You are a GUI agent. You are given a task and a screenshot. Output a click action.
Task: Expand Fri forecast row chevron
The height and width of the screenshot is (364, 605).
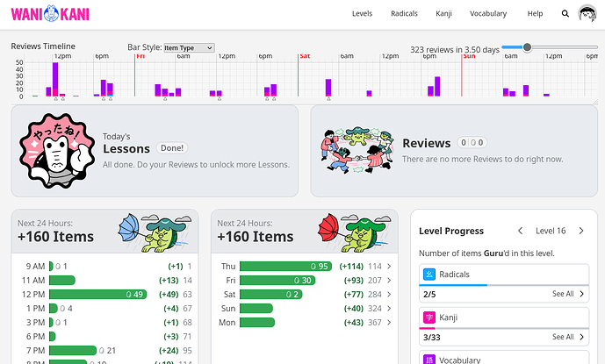tap(389, 281)
